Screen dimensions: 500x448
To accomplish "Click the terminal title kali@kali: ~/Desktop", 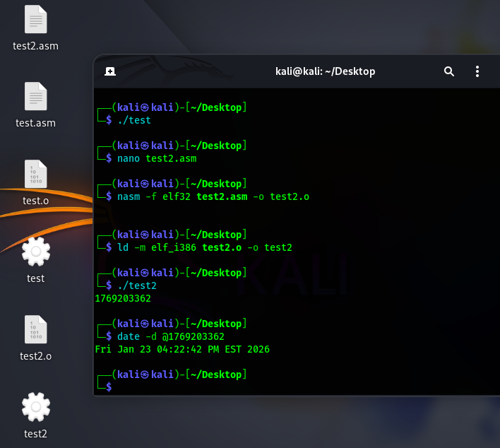I will [325, 71].
